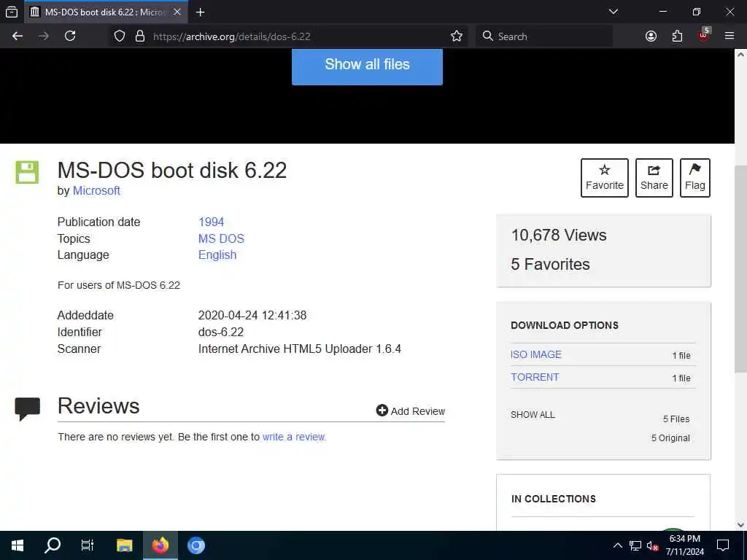Click the 5 Favorites text

click(x=550, y=264)
